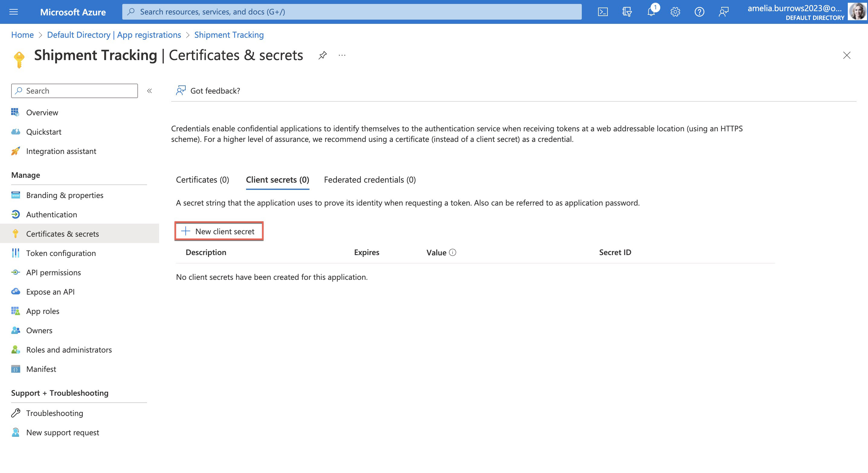Click the Troubleshooting menu item

click(x=55, y=413)
